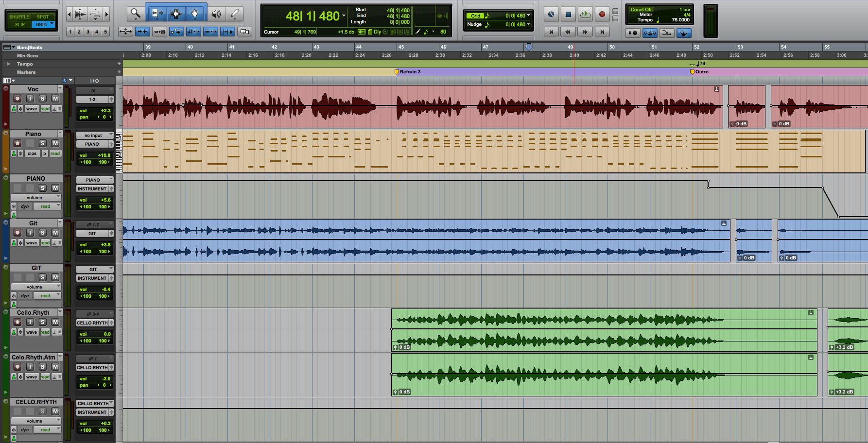868x443 pixels.
Task: Solo the Cello.Rhyth track
Action: point(42,322)
